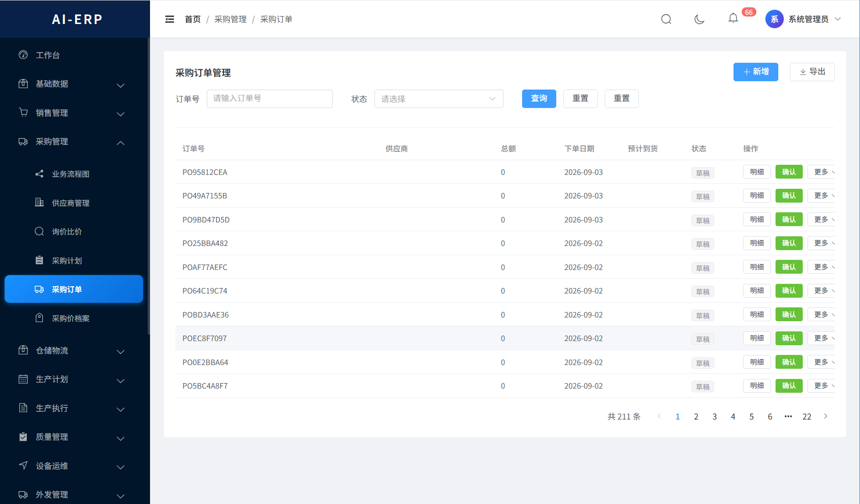The image size is (860, 504).
Task: Click the 生产计划 calendar icon
Action: pos(23,379)
